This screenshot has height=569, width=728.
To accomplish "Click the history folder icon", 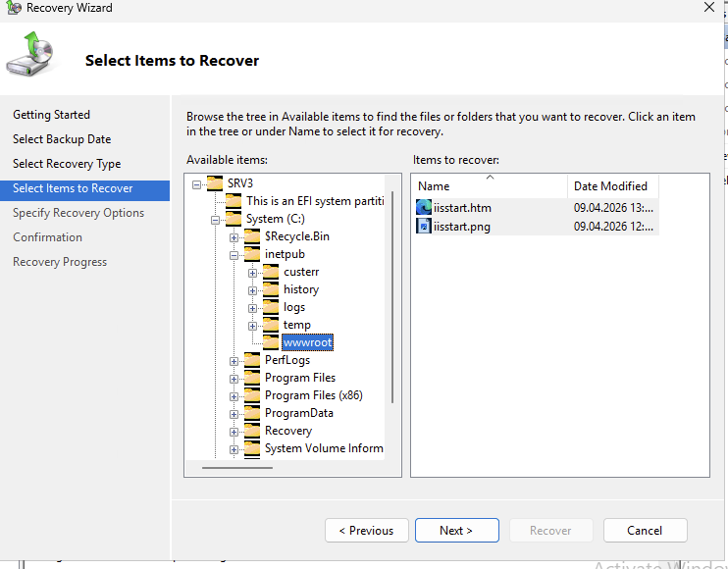I will click(x=271, y=289).
